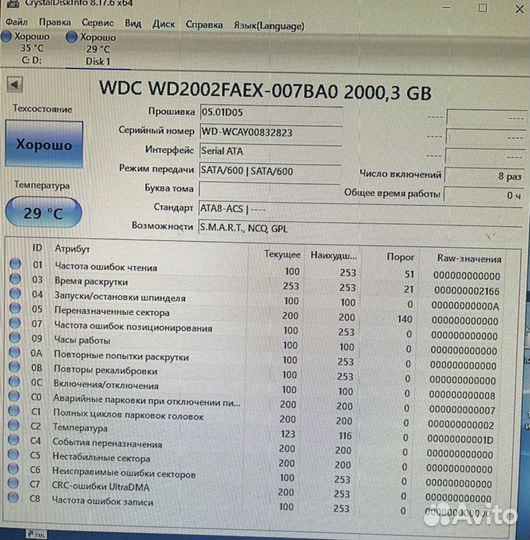
Task: Click the 29 °C temperature button
Action: point(43,213)
